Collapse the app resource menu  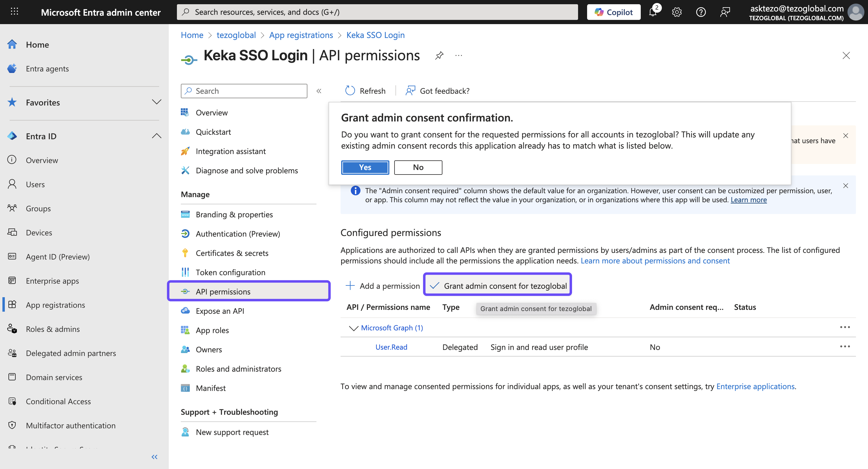pyautogui.click(x=319, y=91)
